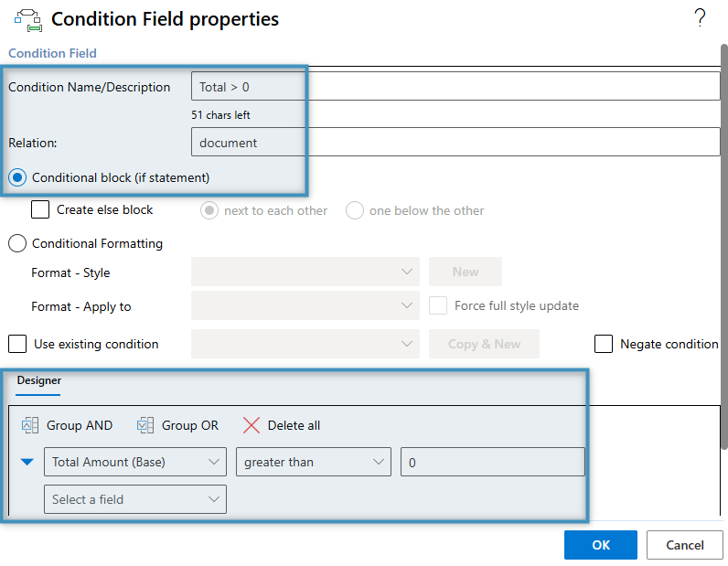The height and width of the screenshot is (566, 728).
Task: Enable the Create else block checkbox
Action: 40,209
